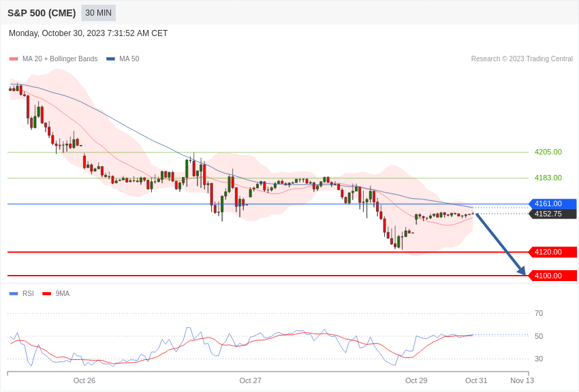This screenshot has width=579, height=392.
Task: Click the date and time stamp text
Action: point(88,33)
